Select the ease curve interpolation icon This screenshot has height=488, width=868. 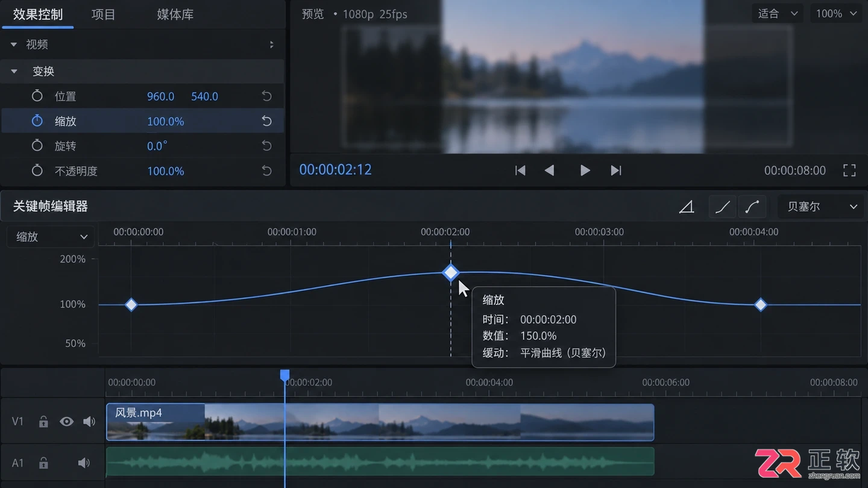(x=723, y=207)
